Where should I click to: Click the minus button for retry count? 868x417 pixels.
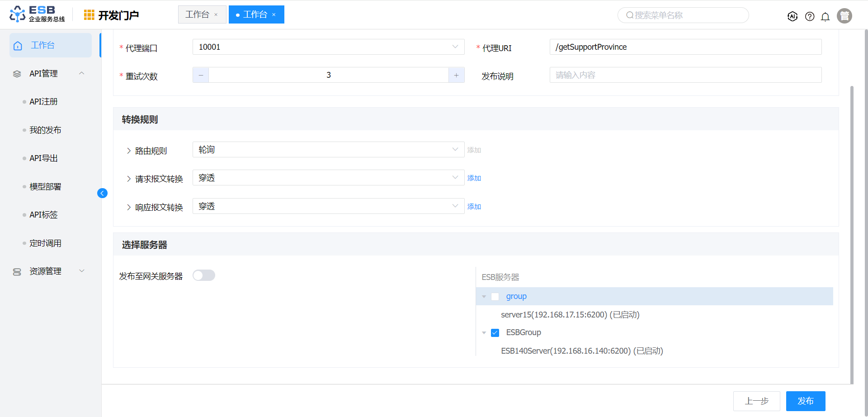(201, 75)
